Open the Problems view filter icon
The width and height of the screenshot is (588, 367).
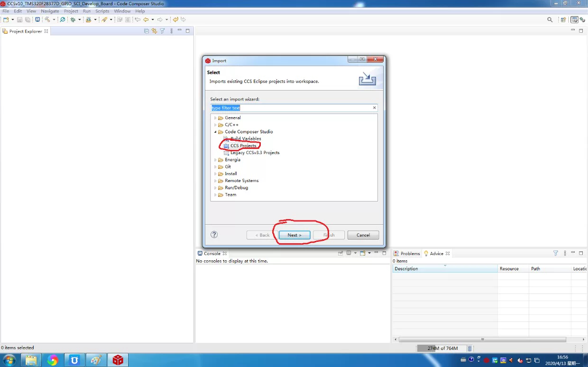point(556,253)
